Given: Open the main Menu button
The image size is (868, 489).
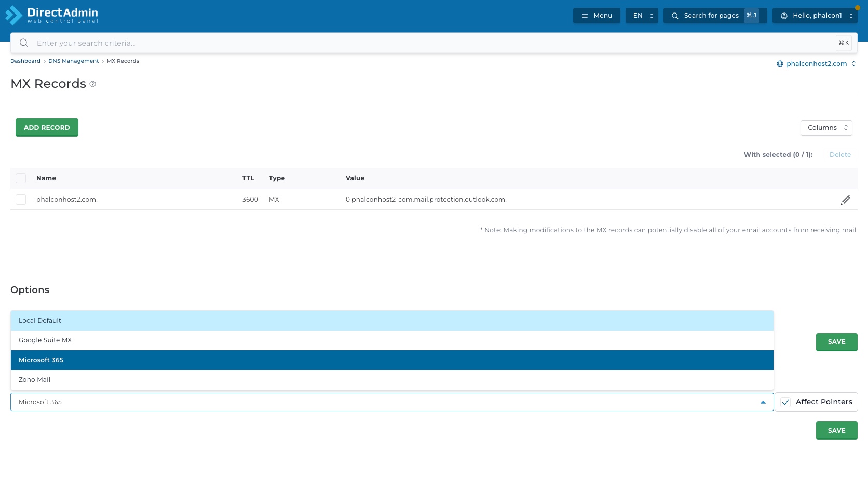Looking at the screenshot, I should click(596, 16).
